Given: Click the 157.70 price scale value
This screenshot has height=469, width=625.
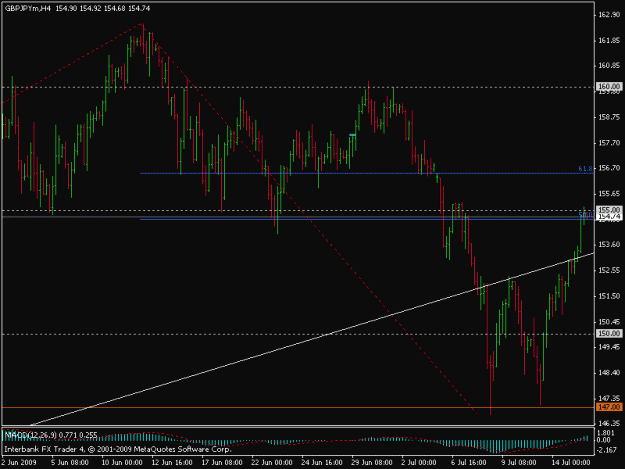Looking at the screenshot, I should tap(609, 143).
